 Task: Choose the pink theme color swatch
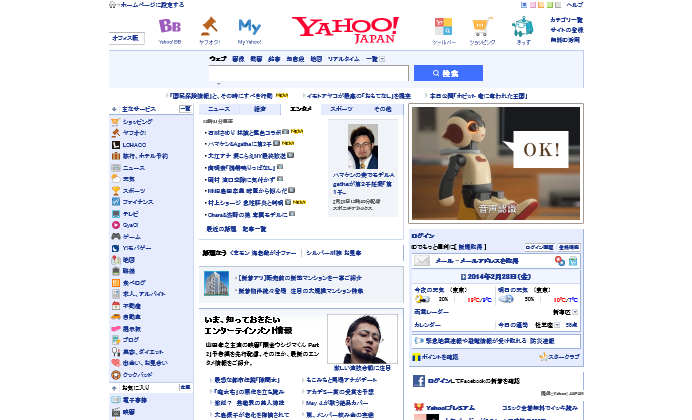point(532,5)
